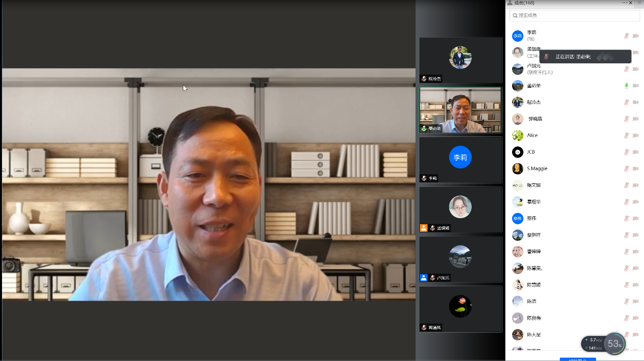This screenshot has width=644, height=361.
Task: Click orange host badge on 孟琪路's tile
Action: (423, 228)
